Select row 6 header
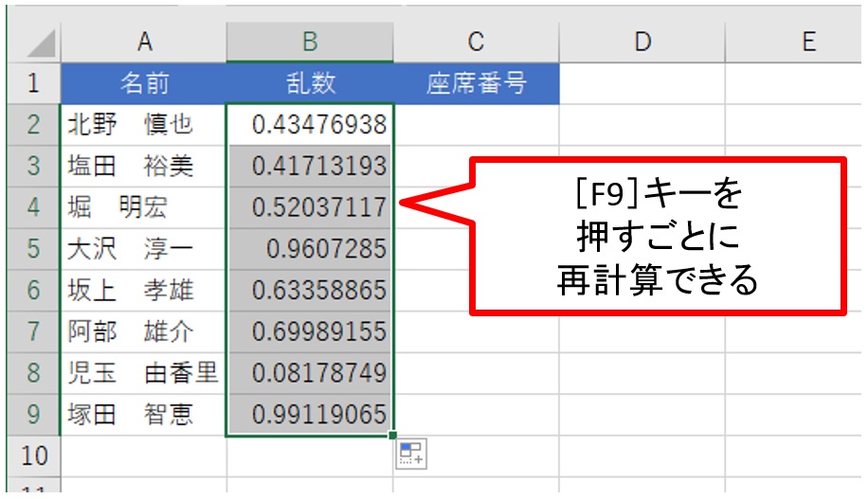 pyautogui.click(x=33, y=291)
